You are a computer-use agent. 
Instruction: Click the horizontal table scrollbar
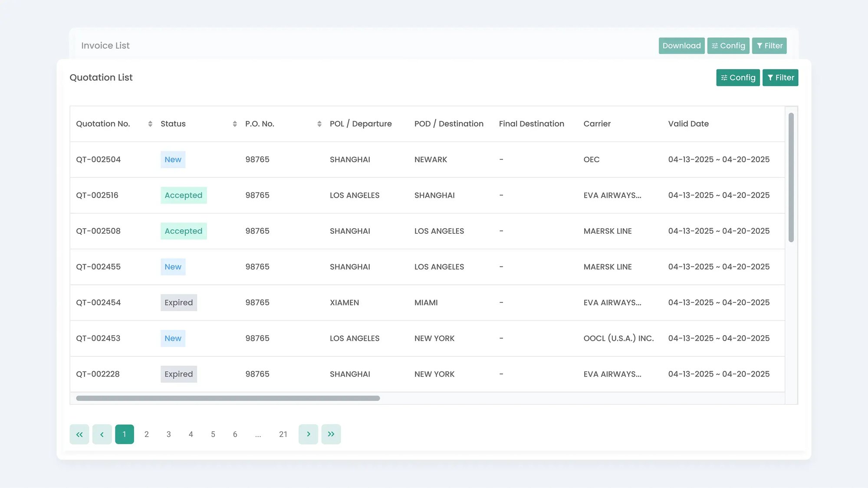tap(228, 398)
